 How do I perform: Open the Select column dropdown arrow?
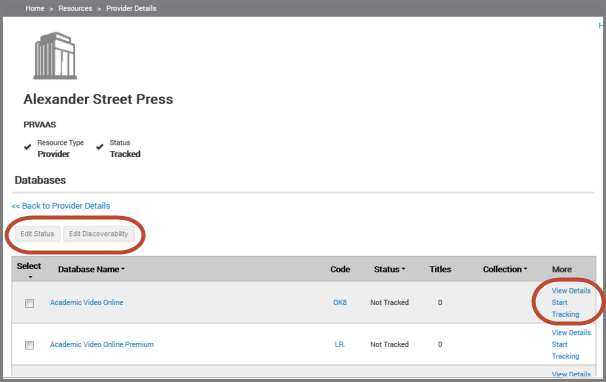pyautogui.click(x=30, y=277)
